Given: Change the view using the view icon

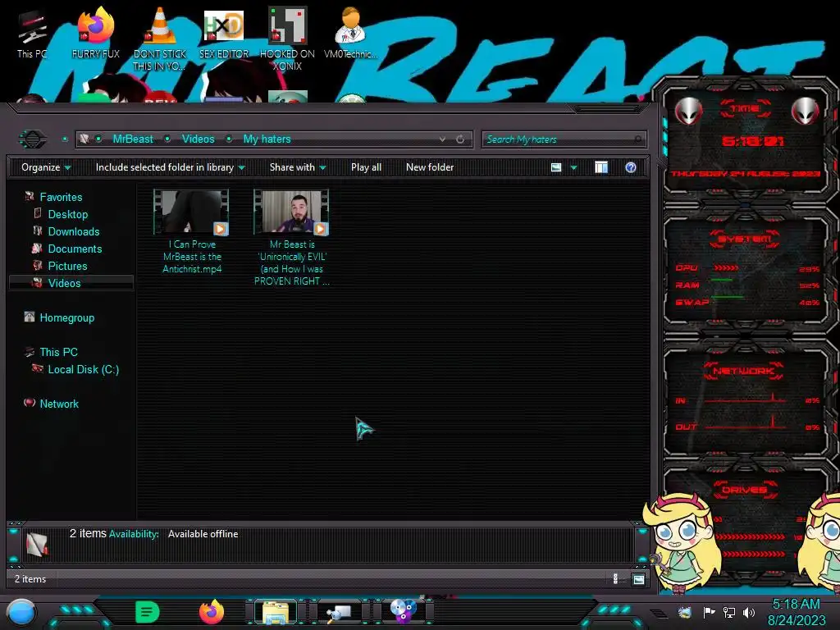Looking at the screenshot, I should pyautogui.click(x=556, y=167).
